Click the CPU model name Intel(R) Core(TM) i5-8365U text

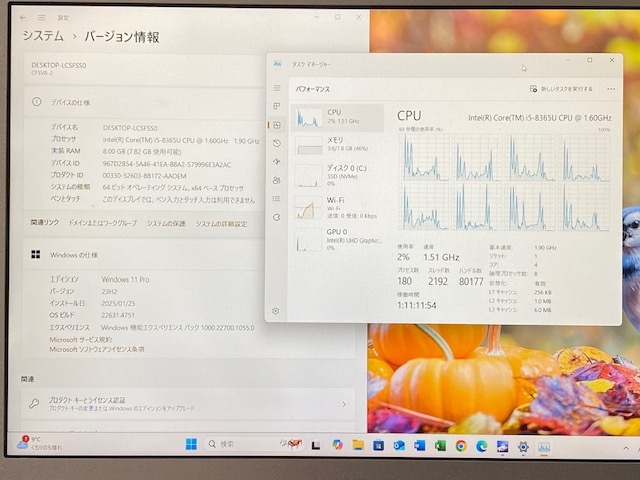[539, 118]
